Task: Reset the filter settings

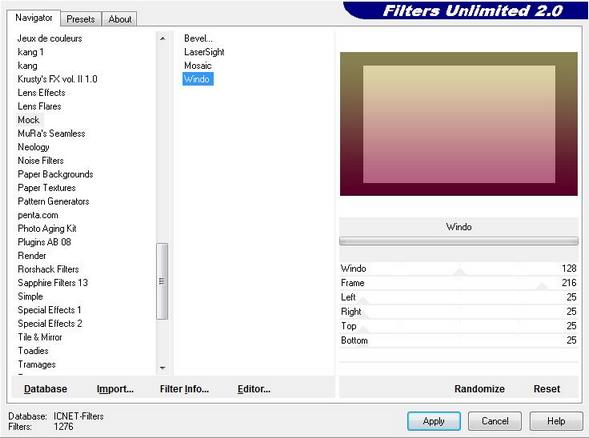Action: coord(547,389)
